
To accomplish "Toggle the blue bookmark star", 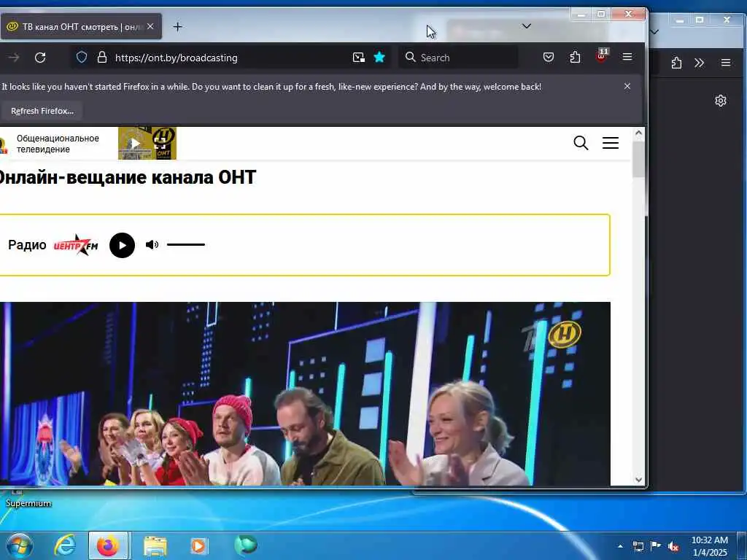I will pyautogui.click(x=379, y=57).
